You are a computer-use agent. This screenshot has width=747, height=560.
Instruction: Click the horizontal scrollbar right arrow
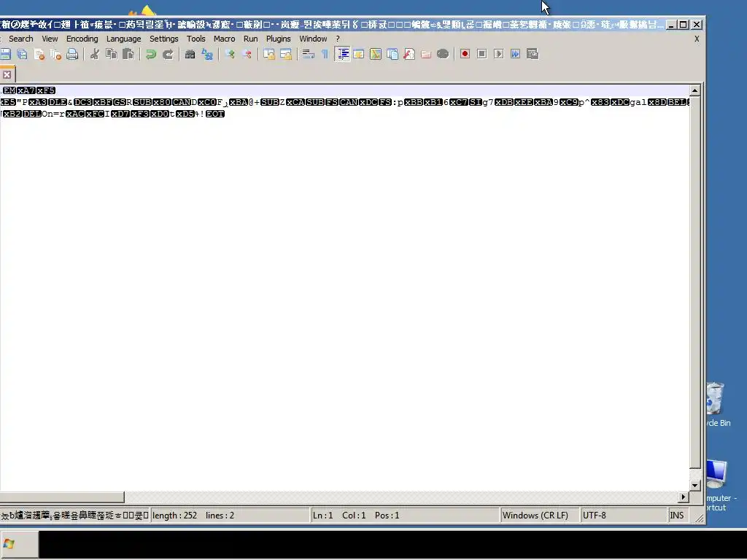tap(684, 497)
